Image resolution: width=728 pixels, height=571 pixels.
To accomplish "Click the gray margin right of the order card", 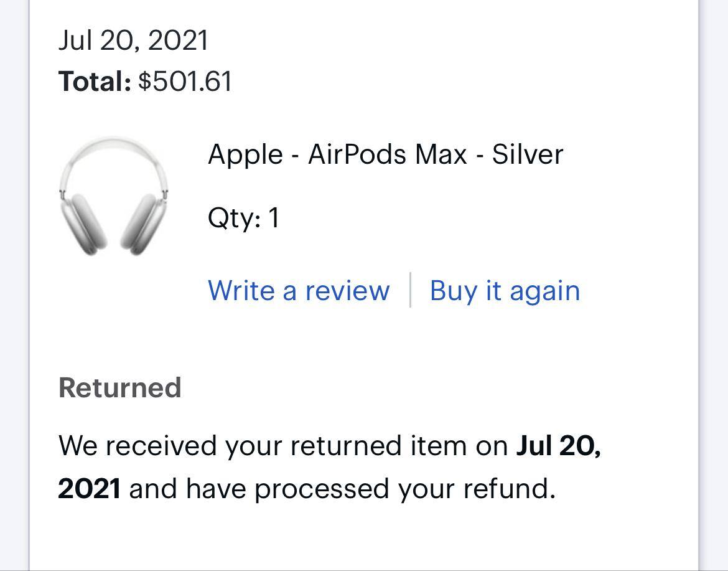I will click(714, 280).
